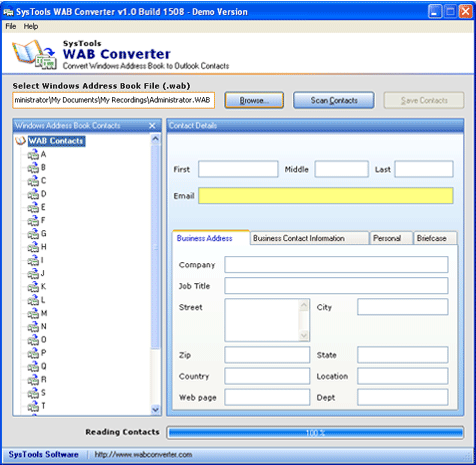Image resolution: width=476 pixels, height=465 pixels.
Task: Close the WAB Converter window
Action: (465, 12)
